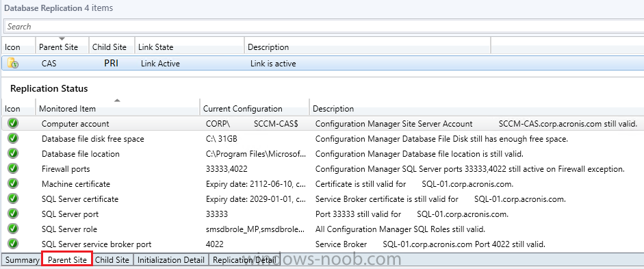Open the Child Site tab
644x269 pixels.
[x=112, y=260]
